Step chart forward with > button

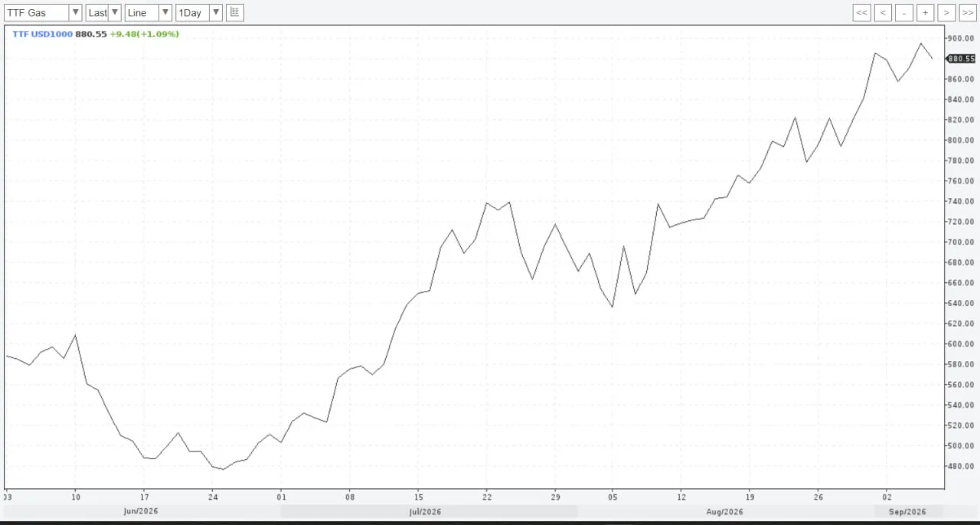(x=946, y=12)
